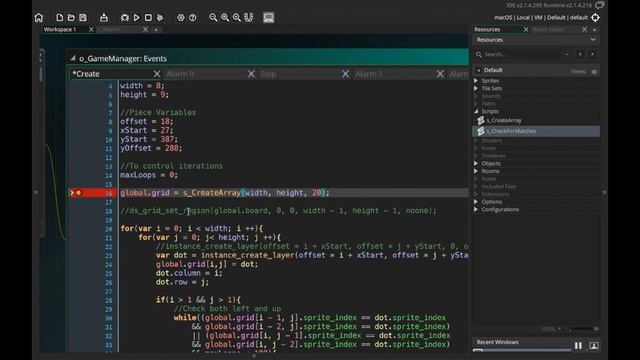Close the Workspace 1 tab
Viewport: 640px width, 360px height.
coord(91,29)
